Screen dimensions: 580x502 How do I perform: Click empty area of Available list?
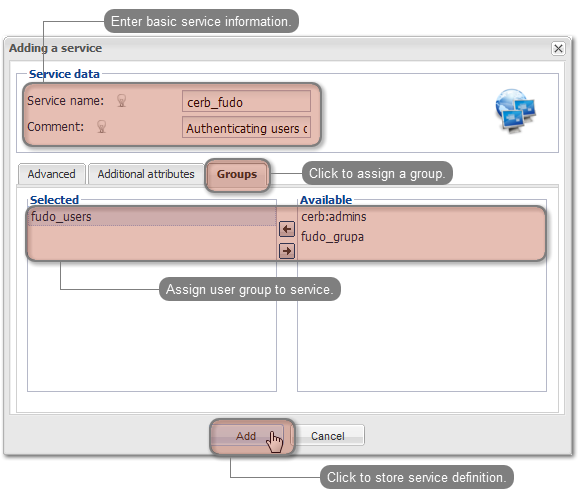[x=422, y=333]
